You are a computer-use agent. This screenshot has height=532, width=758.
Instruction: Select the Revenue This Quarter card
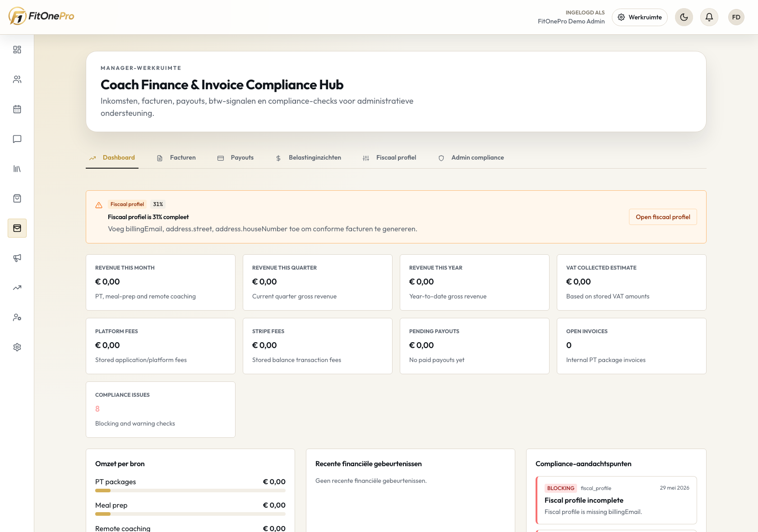(x=318, y=282)
